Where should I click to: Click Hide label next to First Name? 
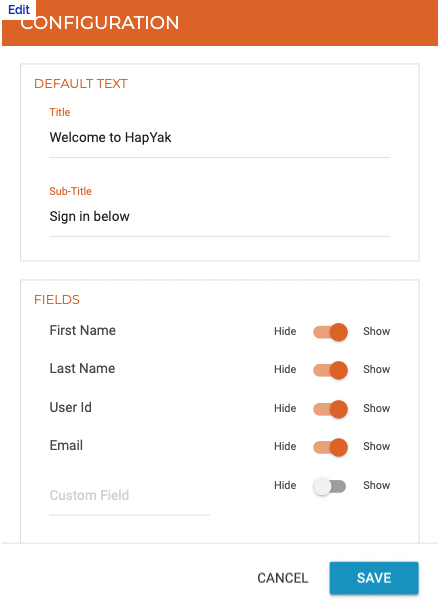285,331
